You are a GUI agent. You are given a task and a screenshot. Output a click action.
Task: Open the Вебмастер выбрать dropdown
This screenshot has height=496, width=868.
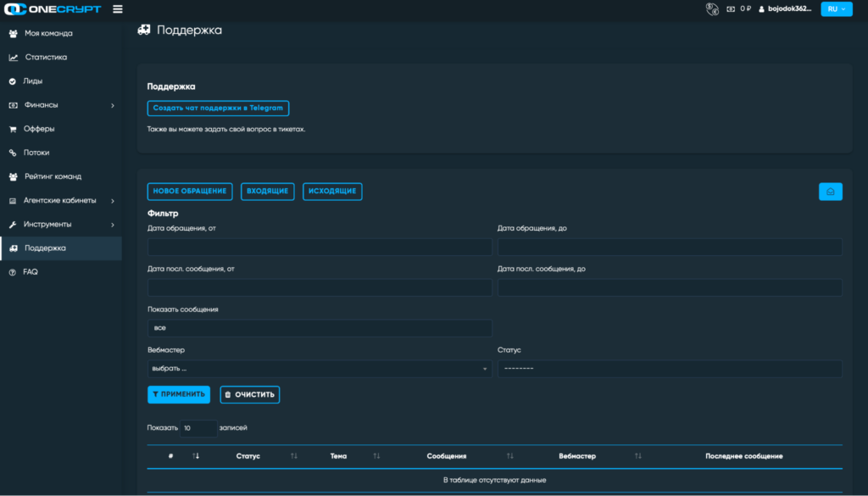[x=320, y=369]
